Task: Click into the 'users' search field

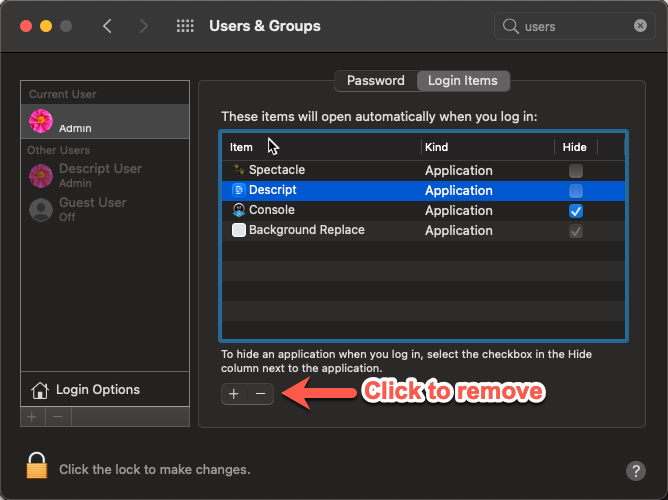Action: click(x=574, y=26)
